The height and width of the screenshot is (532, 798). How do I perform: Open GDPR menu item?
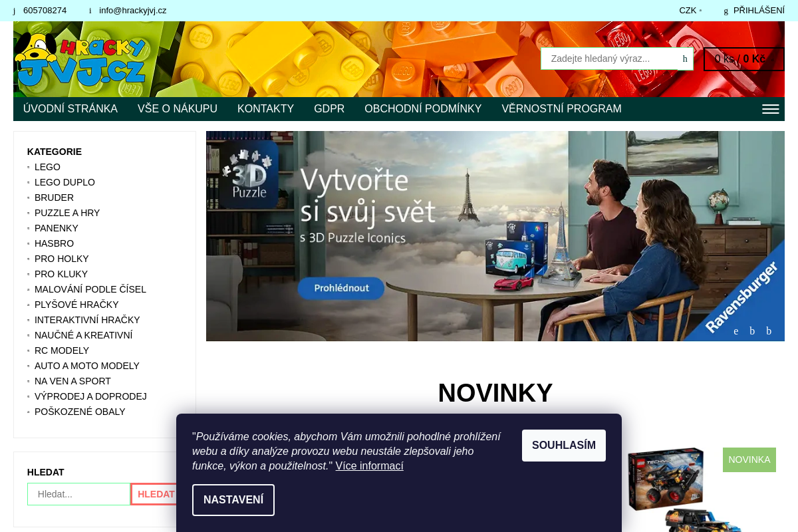click(x=329, y=109)
